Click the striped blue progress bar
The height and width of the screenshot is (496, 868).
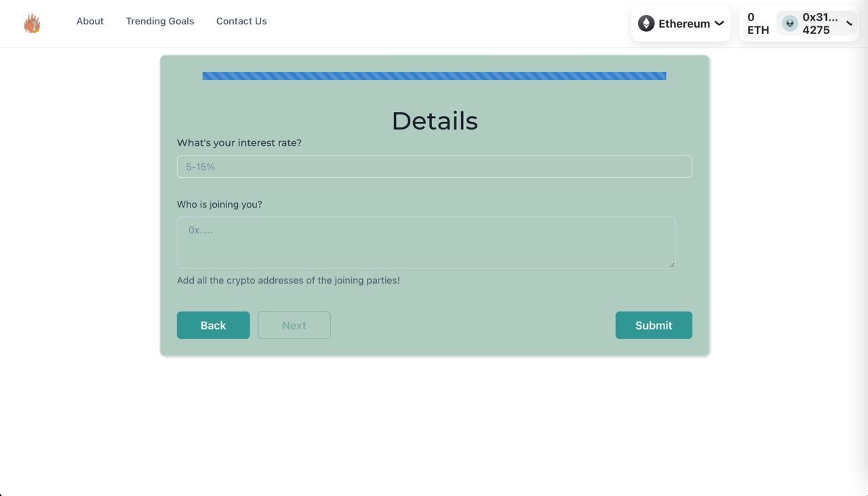pos(434,76)
